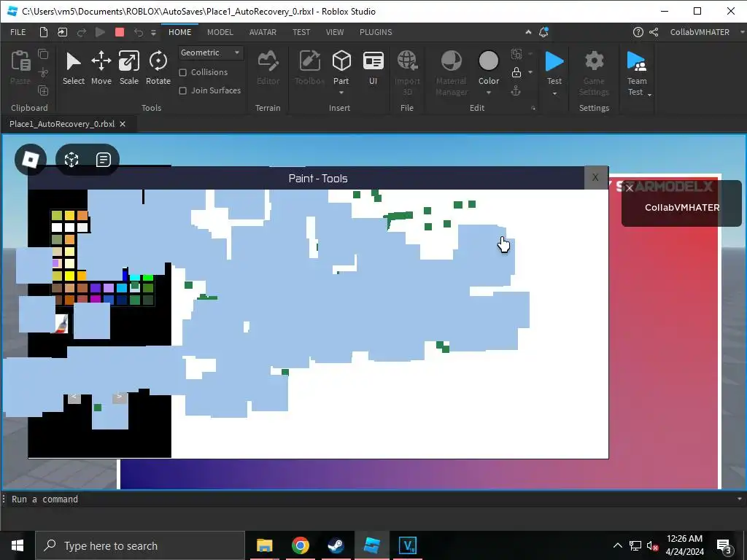Expand the Test dropdown arrow

pyautogui.click(x=554, y=93)
